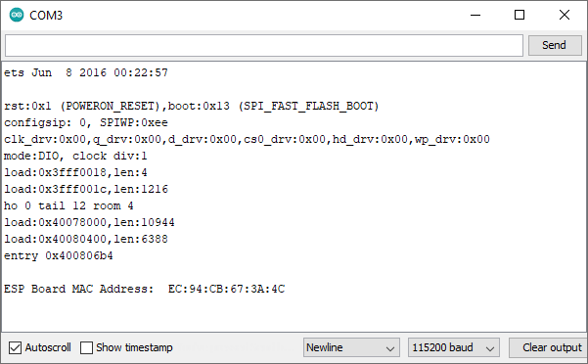Enable the Show timestamp checkbox
The image size is (588, 364).
pos(86,348)
